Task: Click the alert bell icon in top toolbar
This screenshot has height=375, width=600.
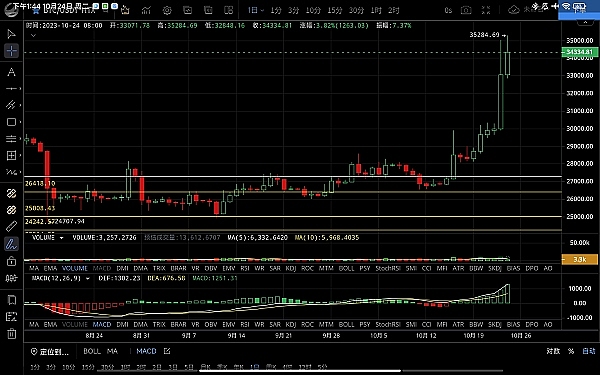Action: (125, 10)
